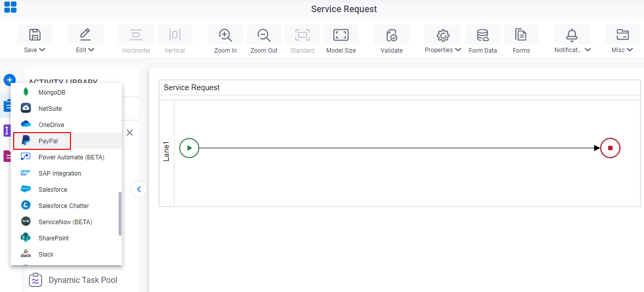Click the Model Size icon
Viewport: 644px width, 292px height.
[x=341, y=35]
